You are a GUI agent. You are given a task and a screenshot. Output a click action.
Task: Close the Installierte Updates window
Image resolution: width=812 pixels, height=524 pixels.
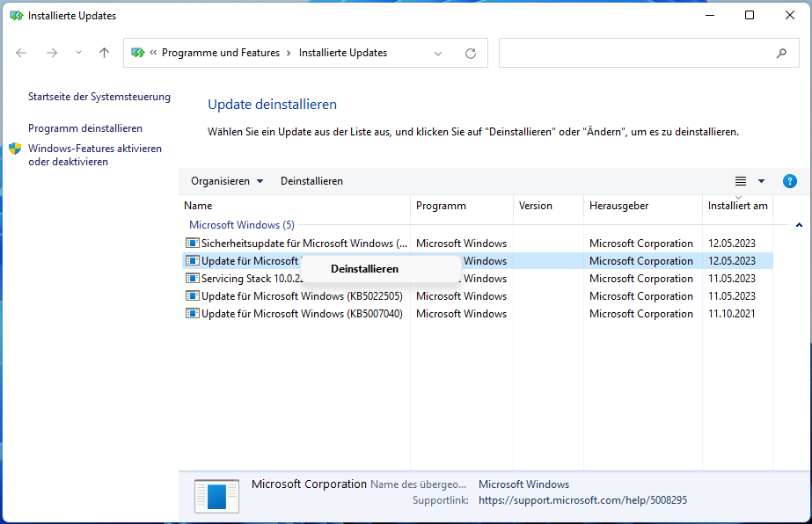pyautogui.click(x=790, y=16)
